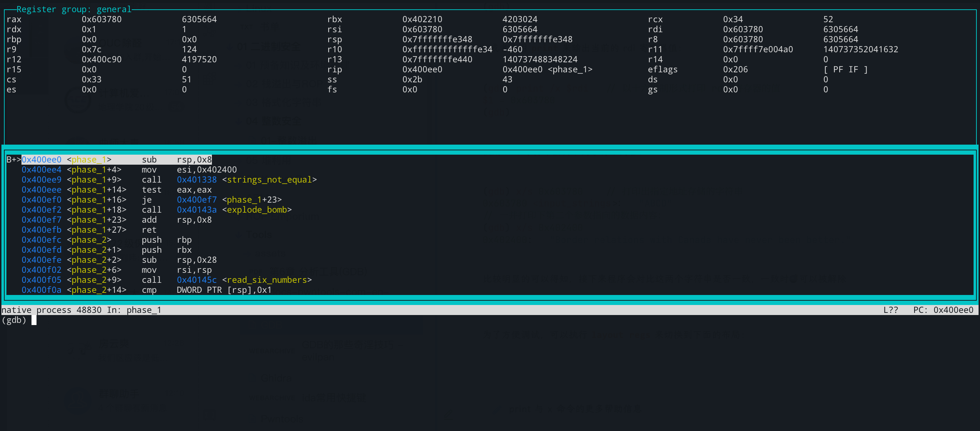
Task: Click the 'mov esi,0x402400' operand
Action: 207,170
